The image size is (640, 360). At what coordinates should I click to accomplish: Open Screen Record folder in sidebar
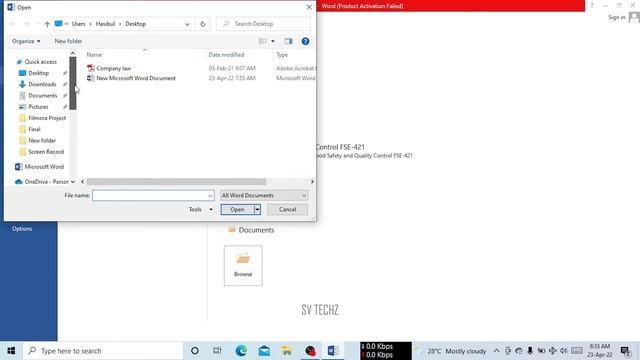46,151
